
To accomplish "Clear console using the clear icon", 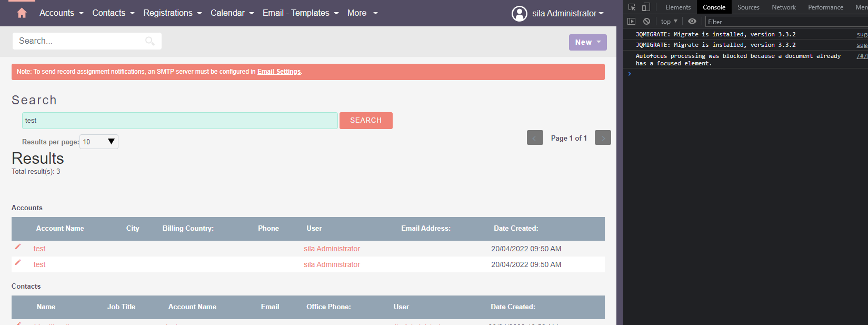I will pyautogui.click(x=646, y=22).
